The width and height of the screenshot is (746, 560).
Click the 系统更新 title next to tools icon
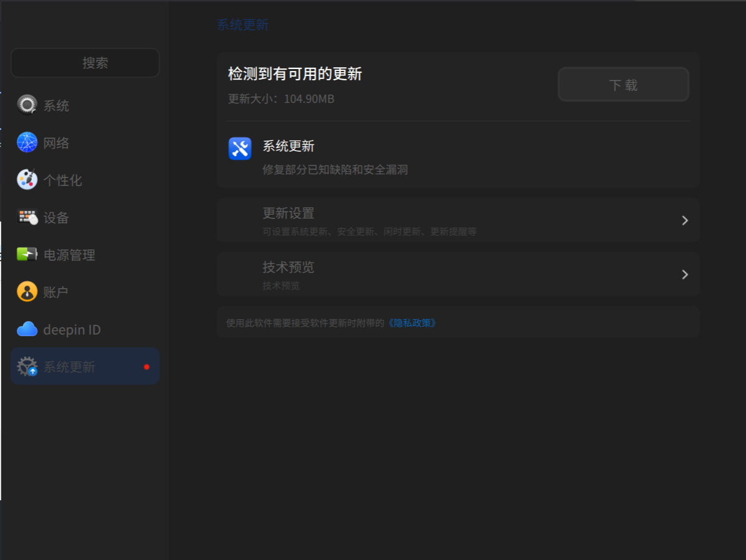tap(288, 146)
